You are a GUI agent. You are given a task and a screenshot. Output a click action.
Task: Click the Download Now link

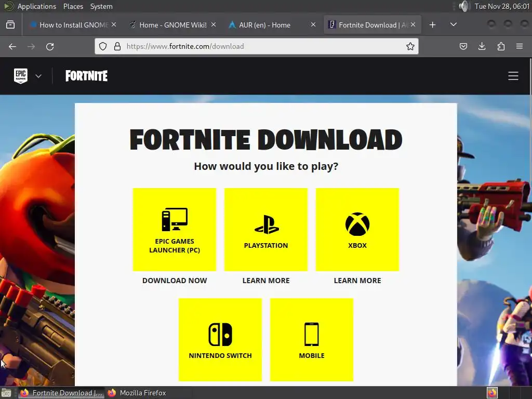pyautogui.click(x=175, y=281)
